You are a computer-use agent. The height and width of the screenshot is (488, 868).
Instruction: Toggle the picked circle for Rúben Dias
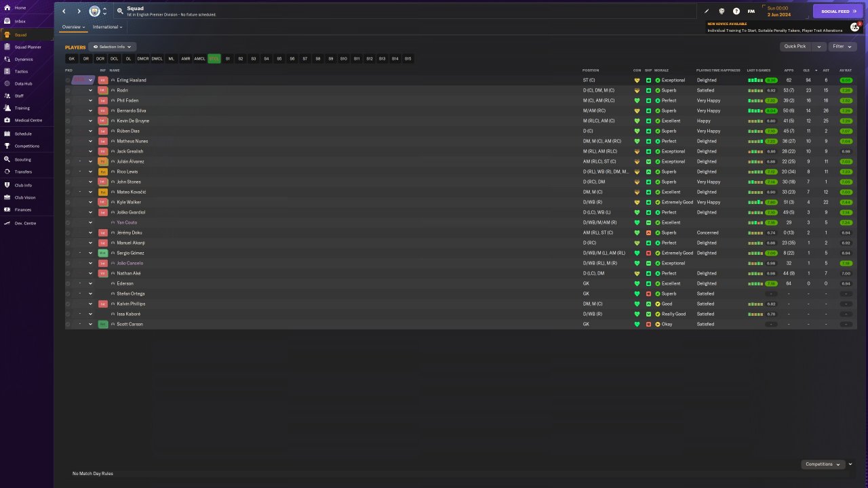pyautogui.click(x=68, y=131)
